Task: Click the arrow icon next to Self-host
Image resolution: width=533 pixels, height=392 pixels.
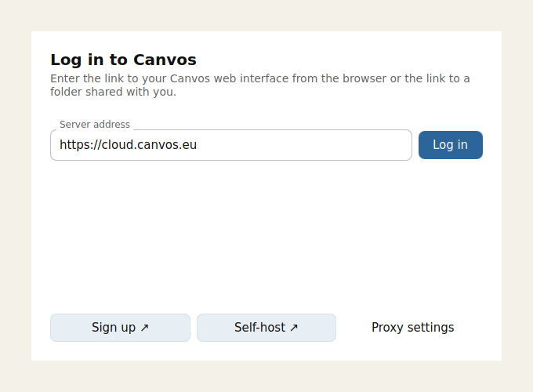Action: (x=294, y=328)
